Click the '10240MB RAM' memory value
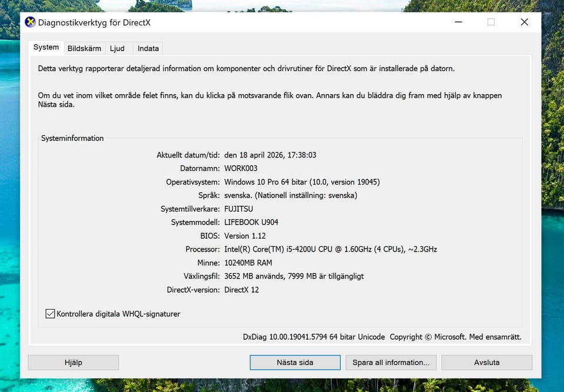 [248, 263]
